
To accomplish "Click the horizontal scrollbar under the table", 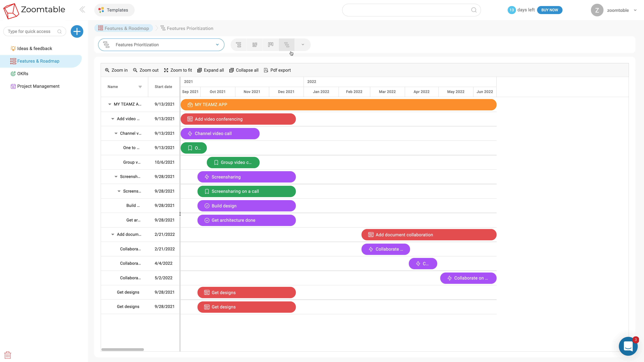I will click(x=123, y=349).
